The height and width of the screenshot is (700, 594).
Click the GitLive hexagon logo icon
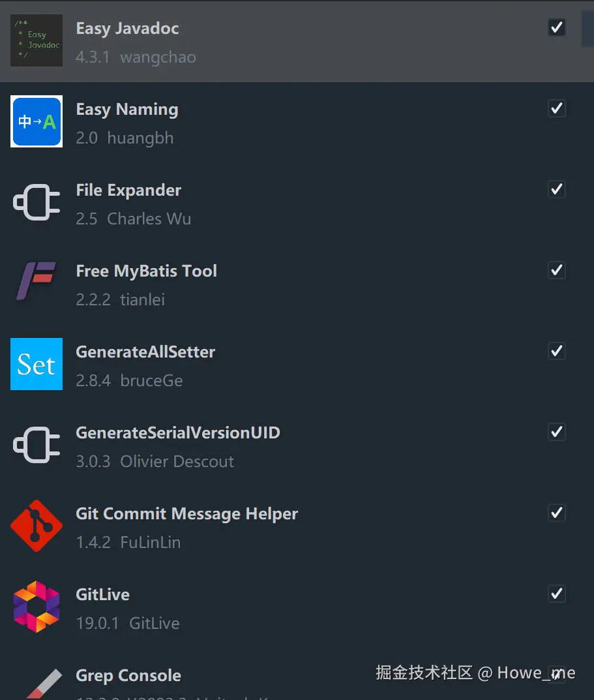tap(37, 607)
